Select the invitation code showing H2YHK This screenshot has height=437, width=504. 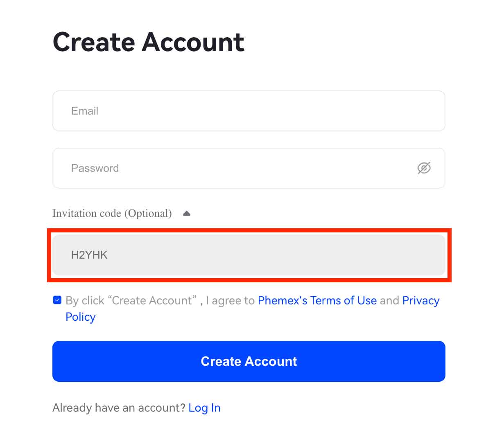[249, 255]
